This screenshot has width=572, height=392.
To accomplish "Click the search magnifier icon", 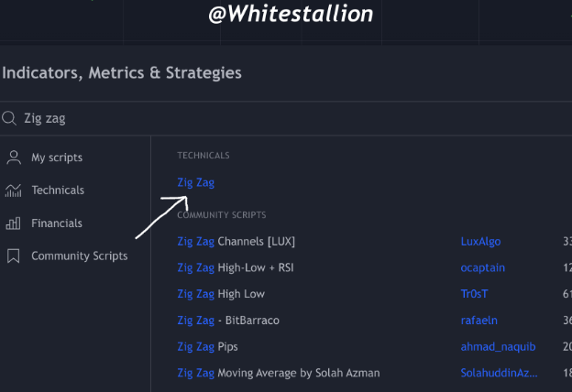I will 9,118.
